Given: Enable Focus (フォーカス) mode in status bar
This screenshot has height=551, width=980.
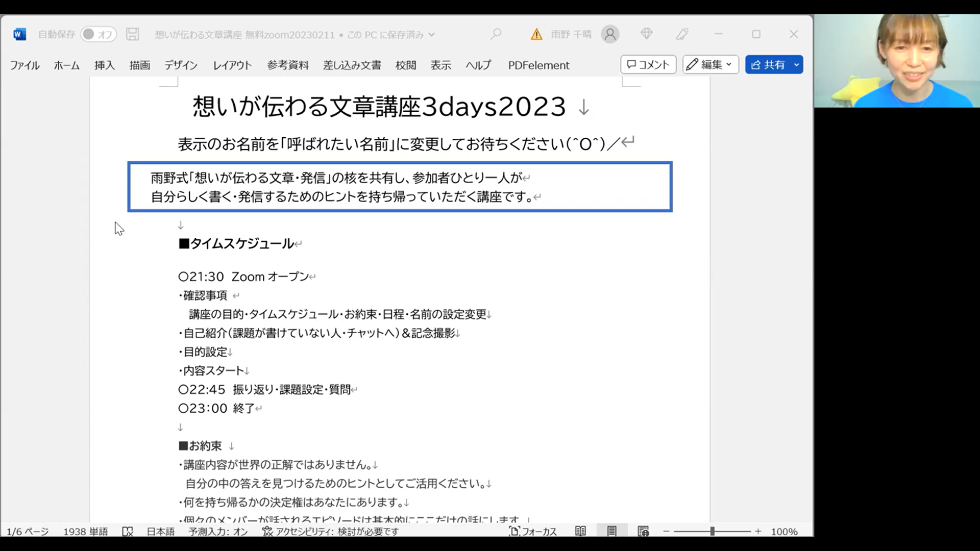Looking at the screenshot, I should (533, 531).
